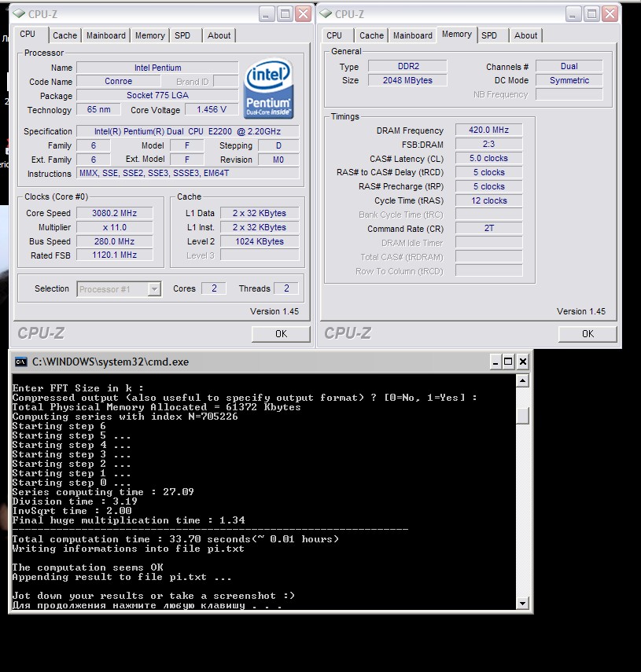Screen dimensions: 641x672
Task: Click the Intel Pentium Dual-Core logo
Action: [268, 89]
